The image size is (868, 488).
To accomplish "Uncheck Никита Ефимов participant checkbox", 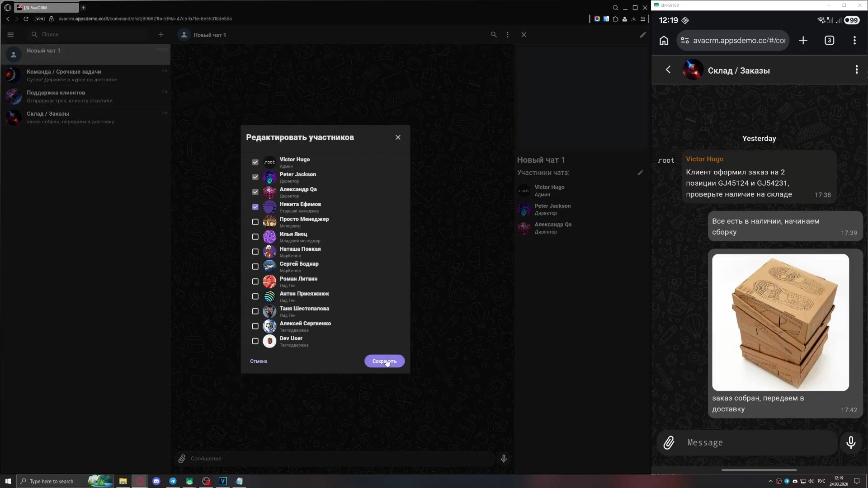I will 255,207.
